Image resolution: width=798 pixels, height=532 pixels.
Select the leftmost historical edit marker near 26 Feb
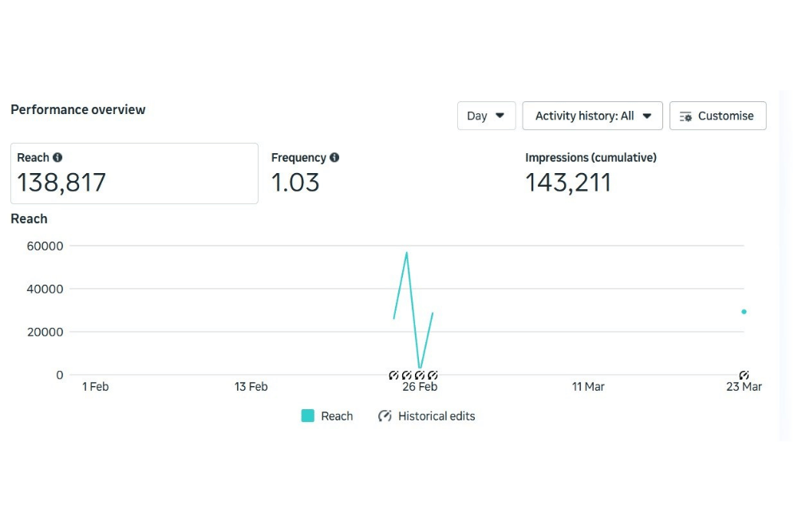[393, 375]
